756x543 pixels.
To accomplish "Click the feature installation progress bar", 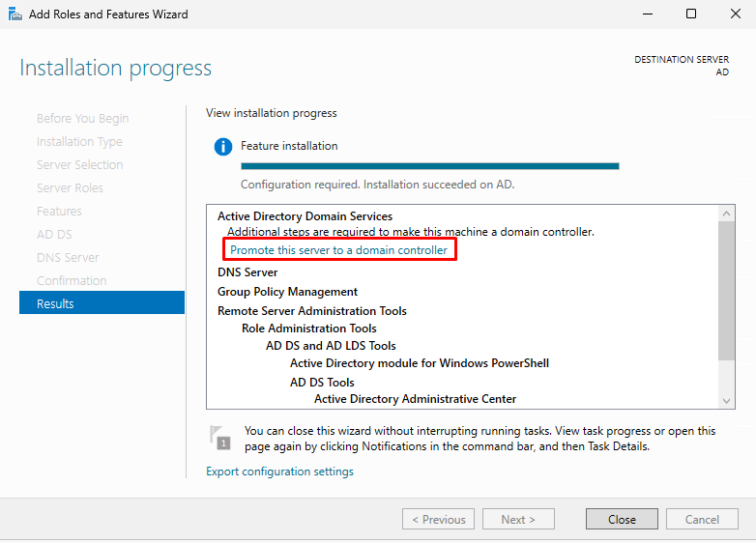I will 429,166.
